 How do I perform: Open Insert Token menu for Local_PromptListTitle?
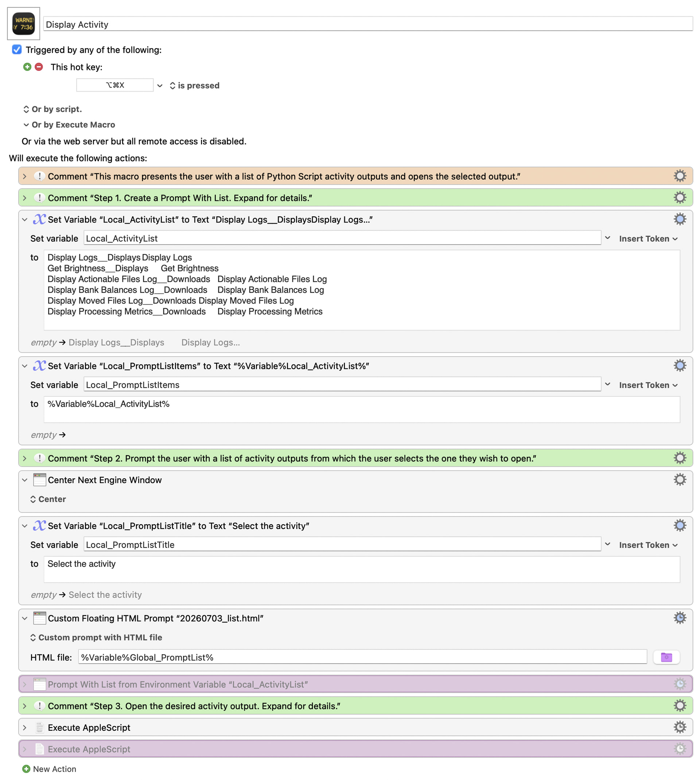point(648,545)
